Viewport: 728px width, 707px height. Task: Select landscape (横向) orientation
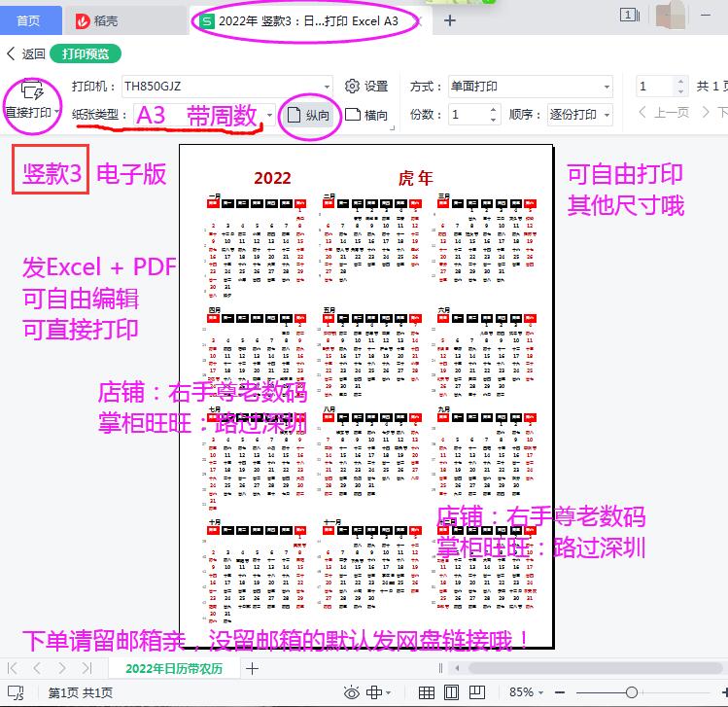tap(366, 115)
